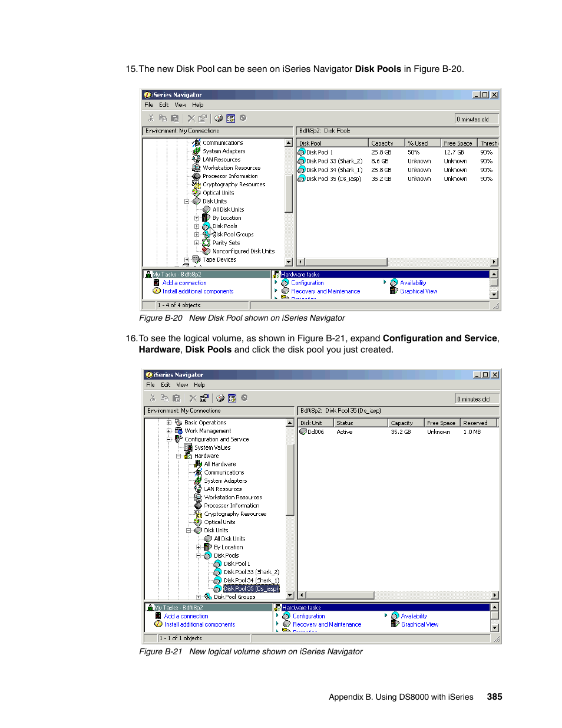Click the Cancel request icon in the Figure B-20 toolbar

click(x=243, y=118)
